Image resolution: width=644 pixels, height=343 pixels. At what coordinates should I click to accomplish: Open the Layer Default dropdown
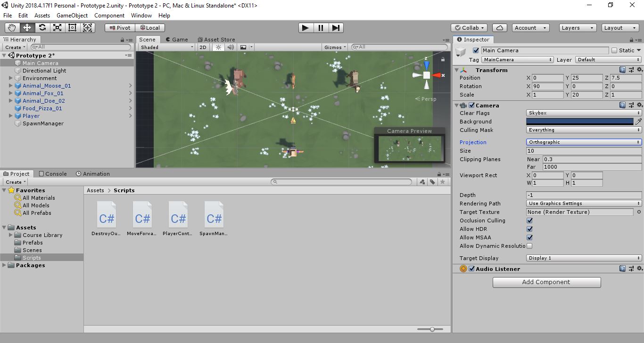(608, 60)
